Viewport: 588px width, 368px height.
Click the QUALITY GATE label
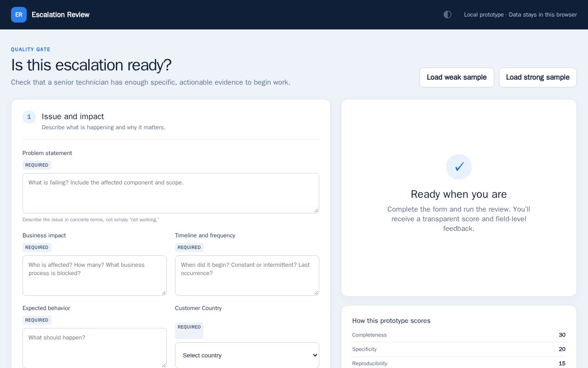(x=31, y=49)
